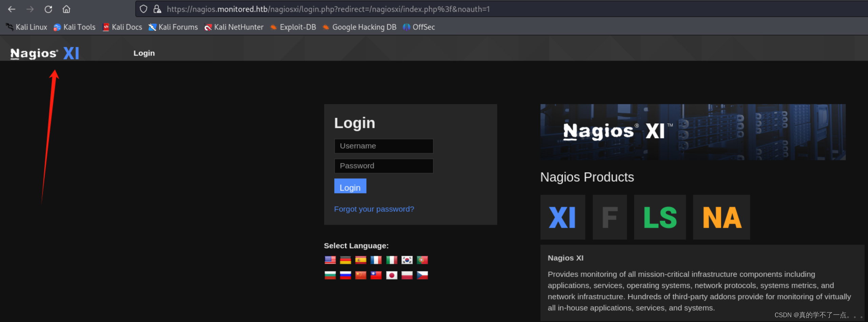
Task: Select Italian language flag
Action: point(391,260)
